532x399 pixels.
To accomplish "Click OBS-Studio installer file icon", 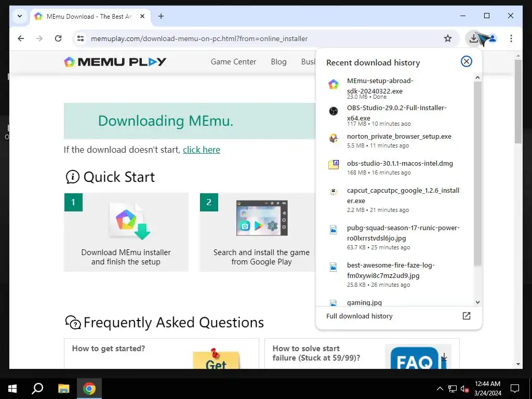I will (x=334, y=111).
